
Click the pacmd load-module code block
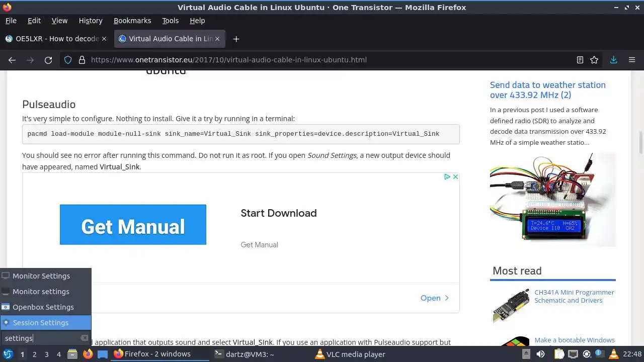pyautogui.click(x=240, y=134)
